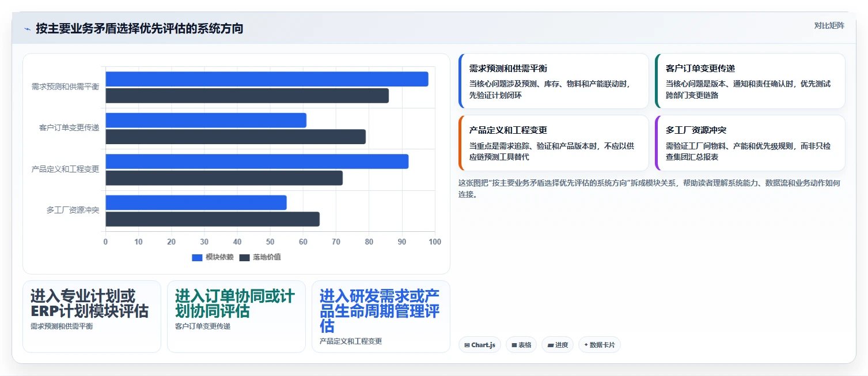Click the header icon beside the title
The image size is (868, 376).
tap(27, 29)
